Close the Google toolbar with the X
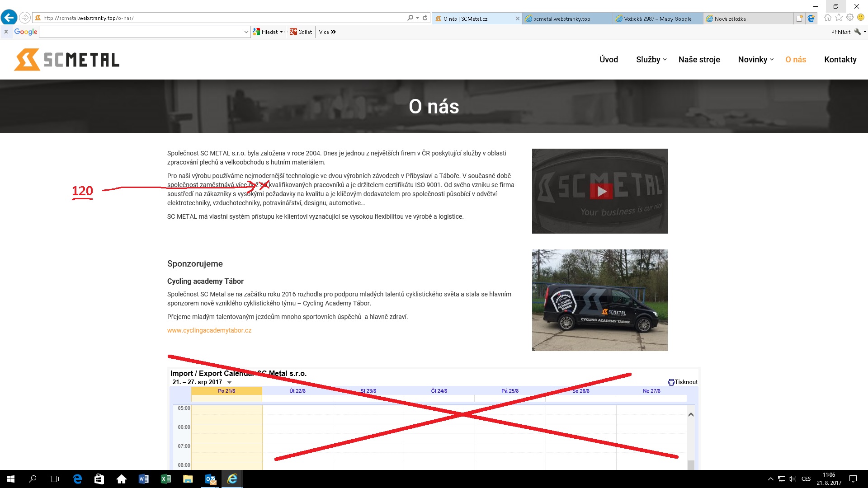The image size is (868, 488). pyautogui.click(x=6, y=32)
